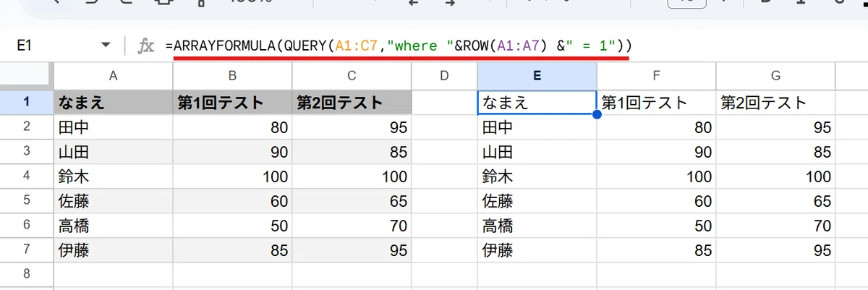
Task: Click the Name box showing E1
Action: coord(58,46)
